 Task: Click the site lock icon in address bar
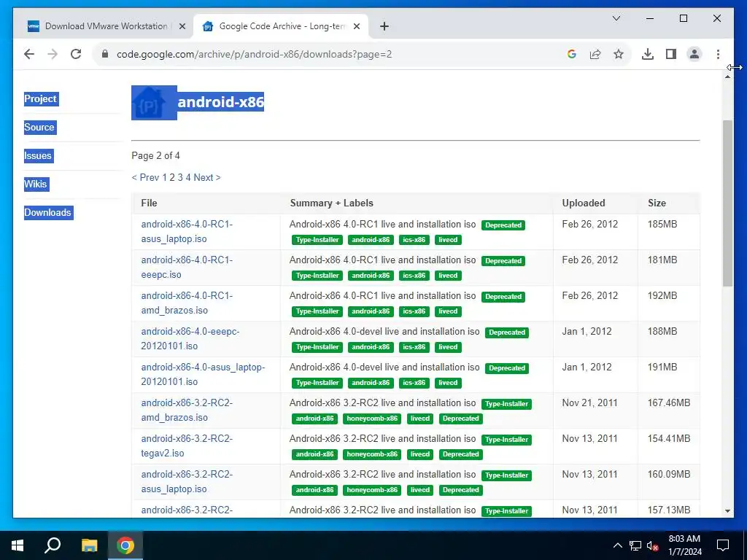[x=105, y=54]
